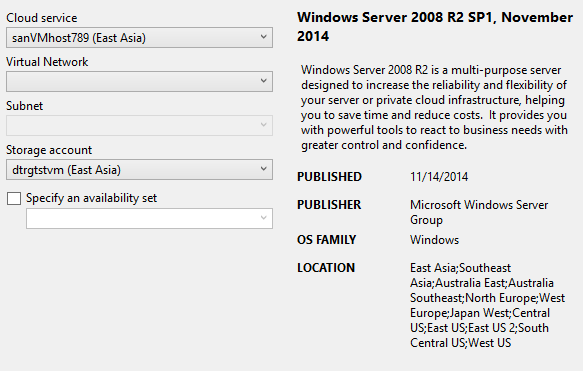Open the Cloud service dropdown
Screen dimensions: 583x371
click(139, 37)
